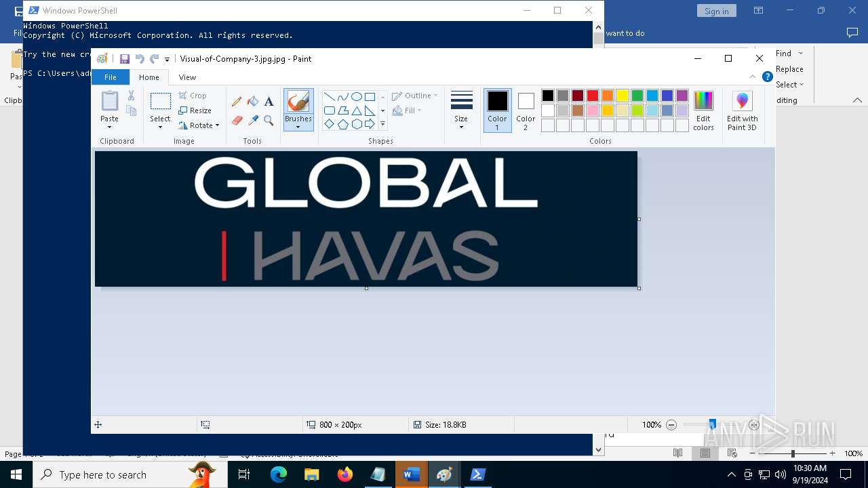Click the Paste clipboard icon

click(x=109, y=101)
